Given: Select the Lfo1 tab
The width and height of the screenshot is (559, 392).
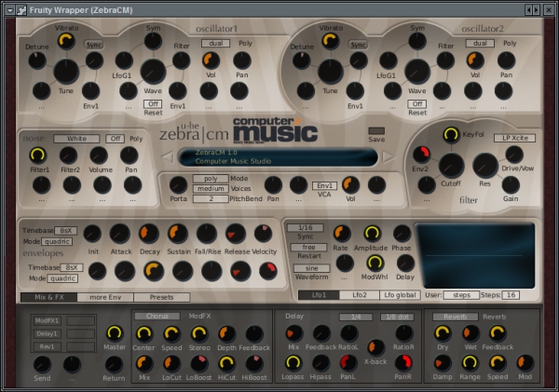Looking at the screenshot, I should (x=319, y=295).
